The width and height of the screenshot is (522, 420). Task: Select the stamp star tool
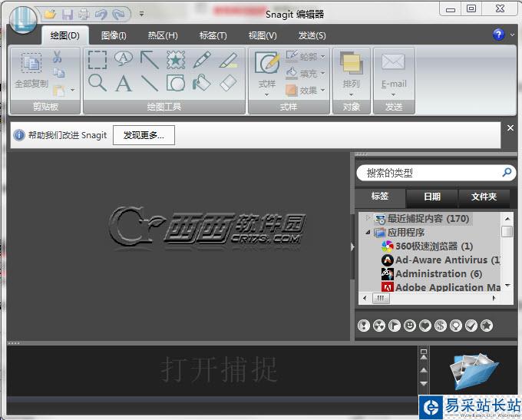point(176,60)
